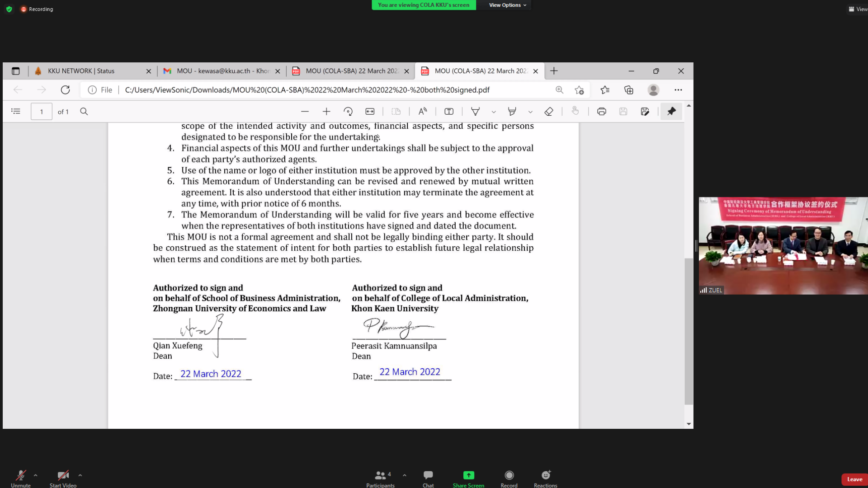Click the Recording indicator
The width and height of the screenshot is (868, 488).
[x=37, y=9]
